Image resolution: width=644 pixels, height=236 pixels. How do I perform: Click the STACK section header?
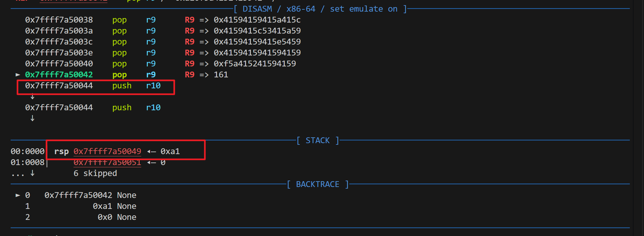coord(318,141)
